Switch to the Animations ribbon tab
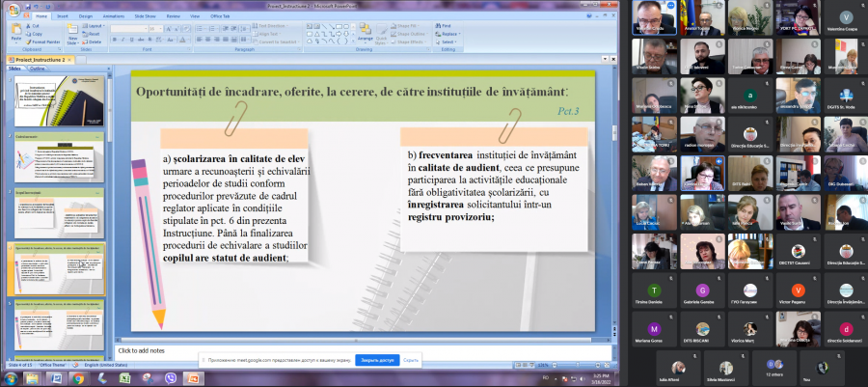 point(112,15)
